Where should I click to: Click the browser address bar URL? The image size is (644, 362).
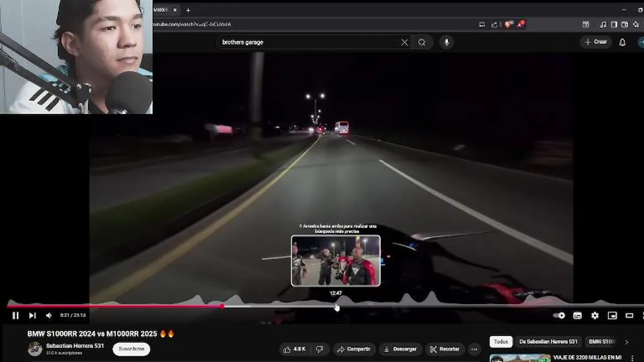coord(192,24)
